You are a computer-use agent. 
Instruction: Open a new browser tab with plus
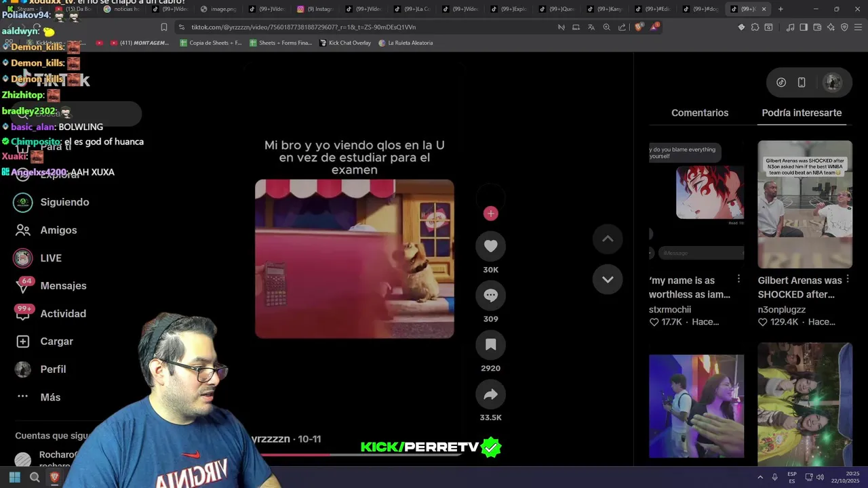point(781,9)
